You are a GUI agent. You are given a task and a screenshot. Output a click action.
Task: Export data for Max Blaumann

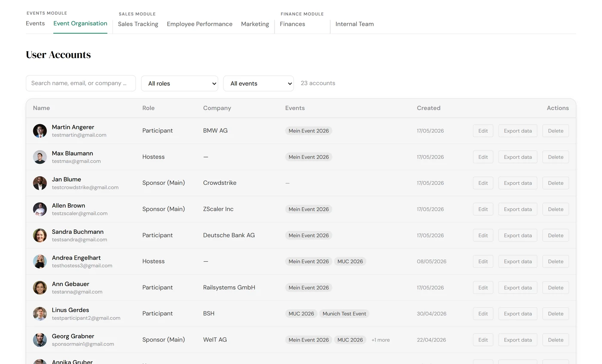pyautogui.click(x=518, y=157)
